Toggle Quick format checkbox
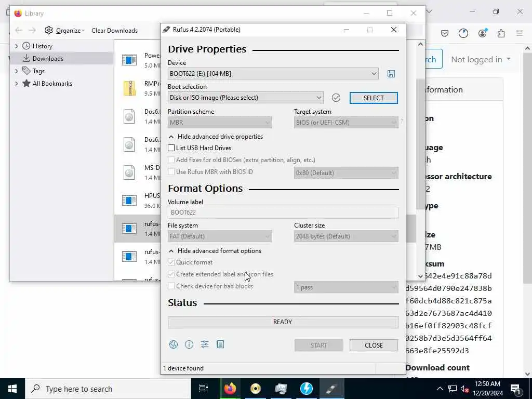Image resolution: width=532 pixels, height=399 pixels. pyautogui.click(x=171, y=262)
